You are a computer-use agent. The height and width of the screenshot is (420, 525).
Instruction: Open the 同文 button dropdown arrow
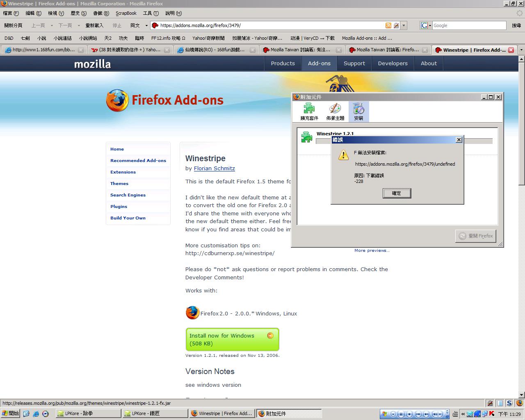pyautogui.click(x=146, y=25)
